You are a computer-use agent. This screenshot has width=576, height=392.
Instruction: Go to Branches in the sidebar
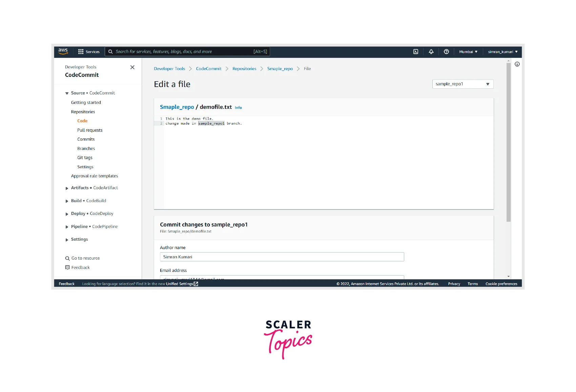86,149
